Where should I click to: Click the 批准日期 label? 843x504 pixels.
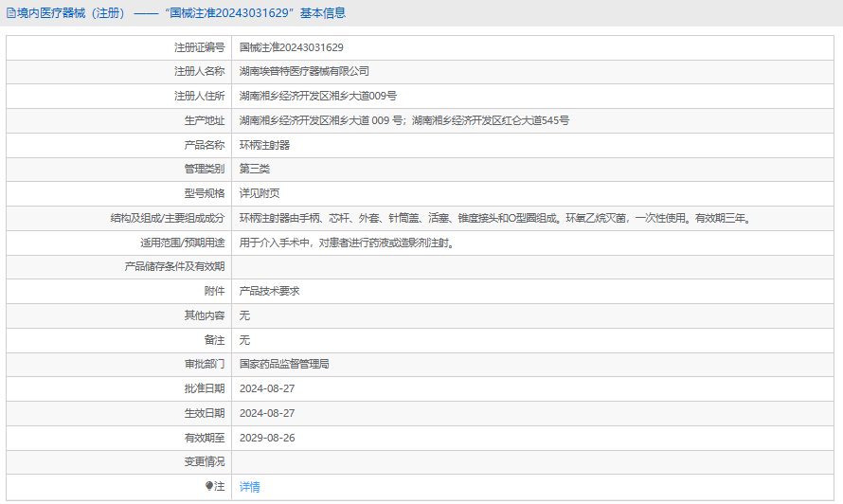205,388
